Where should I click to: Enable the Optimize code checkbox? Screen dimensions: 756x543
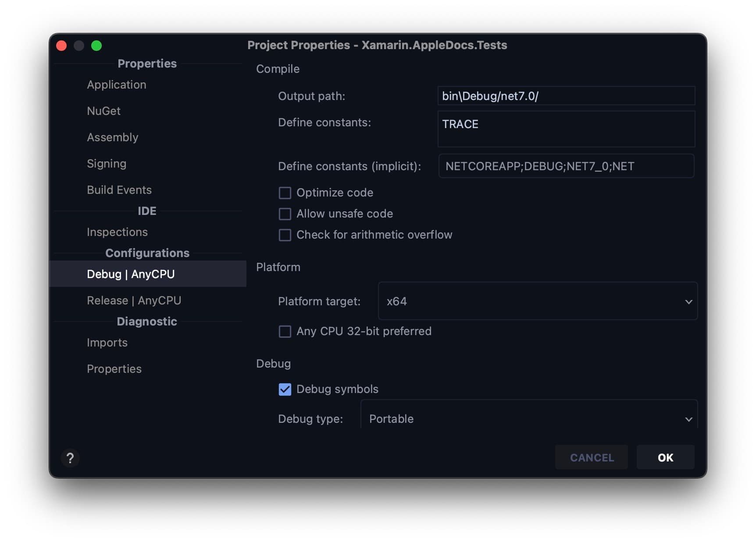[285, 193]
